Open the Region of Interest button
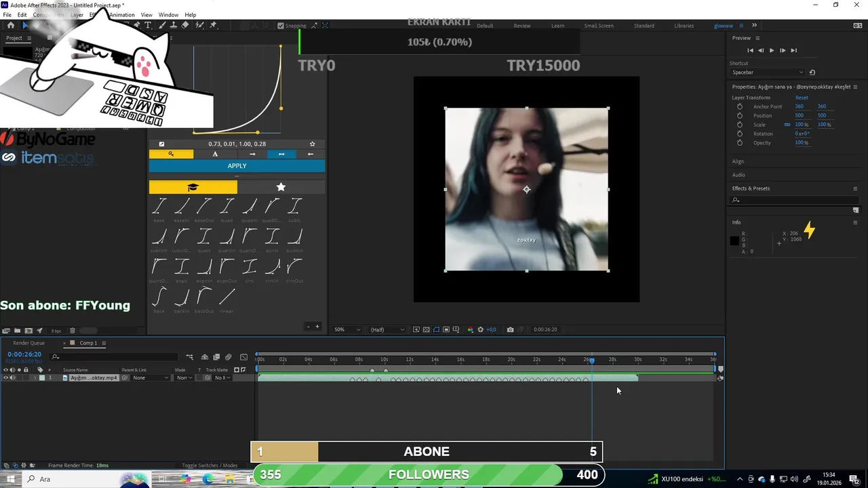Viewport: 868px width, 488px height. [x=446, y=329]
